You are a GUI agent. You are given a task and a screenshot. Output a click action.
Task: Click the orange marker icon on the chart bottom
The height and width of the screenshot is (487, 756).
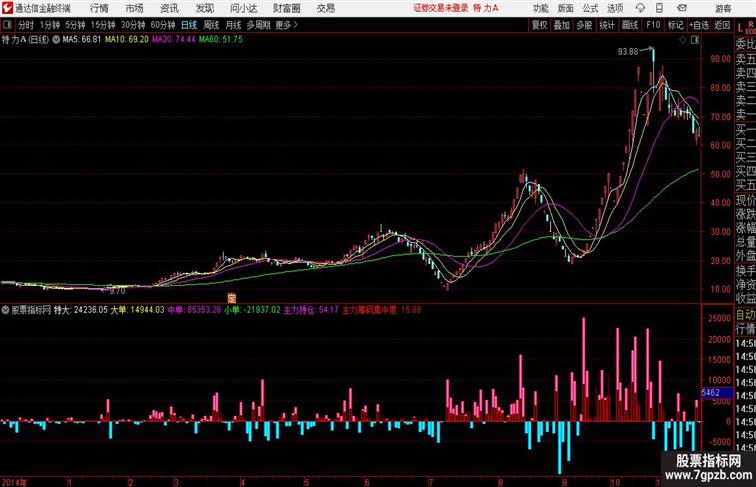point(231,298)
